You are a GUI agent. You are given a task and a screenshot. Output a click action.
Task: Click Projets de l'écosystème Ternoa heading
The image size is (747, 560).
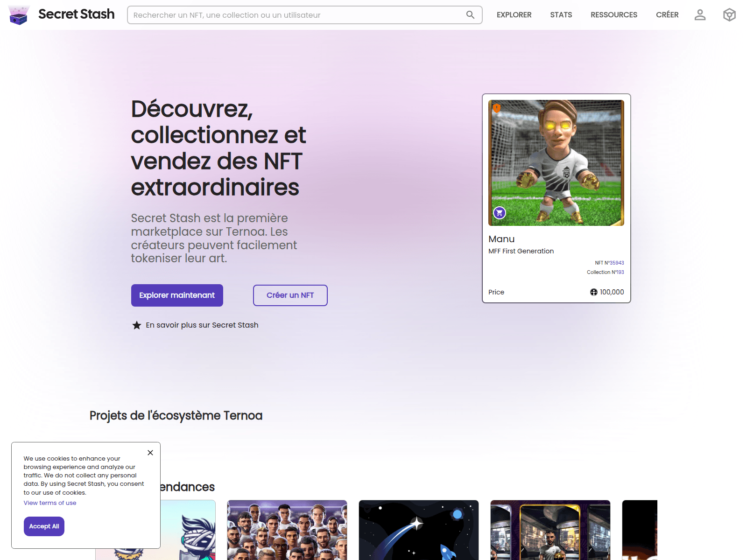coord(176,415)
